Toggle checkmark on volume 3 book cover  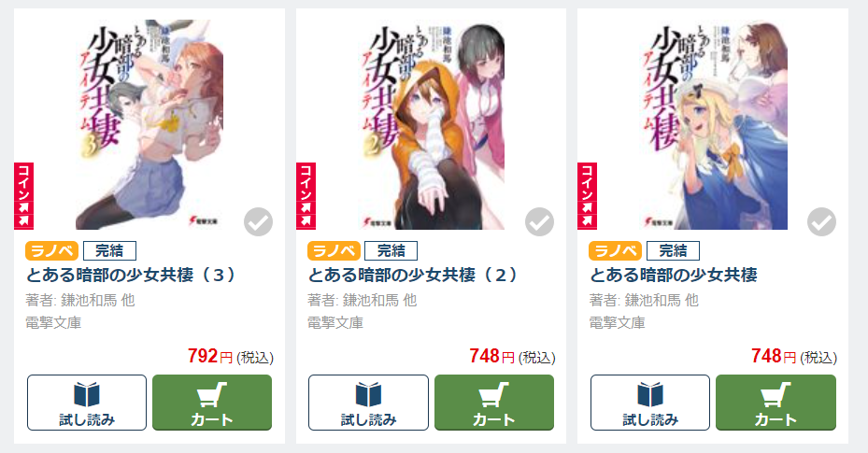coord(258,221)
